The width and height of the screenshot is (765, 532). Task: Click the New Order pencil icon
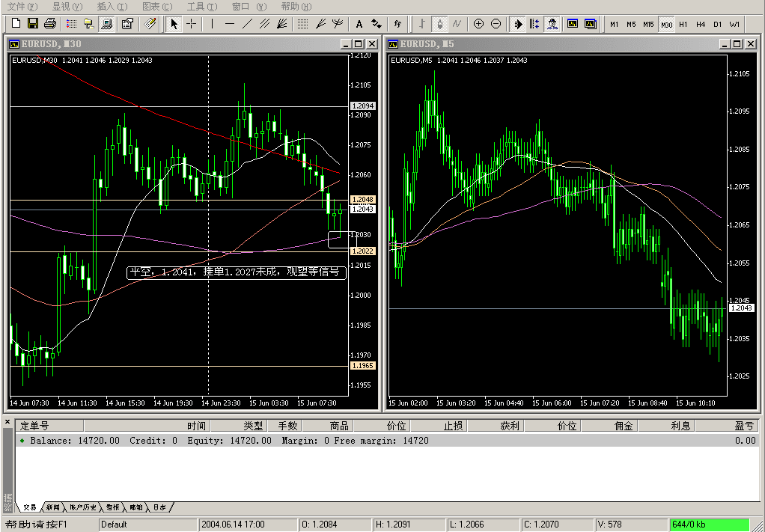click(150, 23)
